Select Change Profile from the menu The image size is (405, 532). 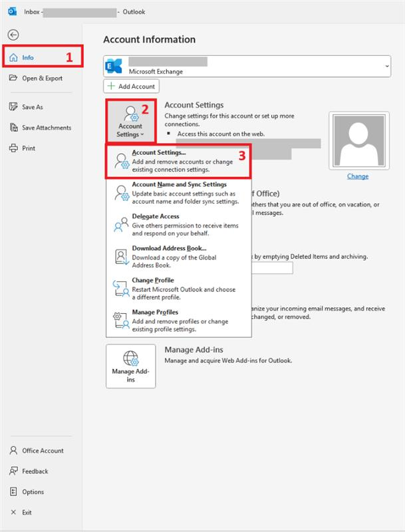click(178, 289)
